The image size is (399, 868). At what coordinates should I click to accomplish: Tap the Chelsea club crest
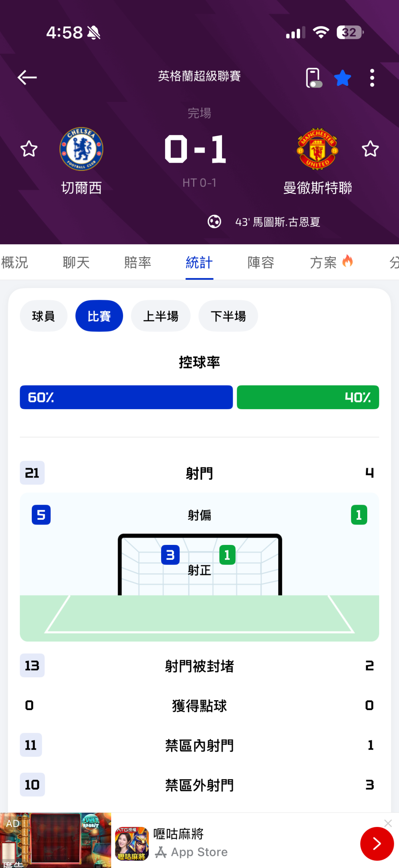(x=81, y=149)
